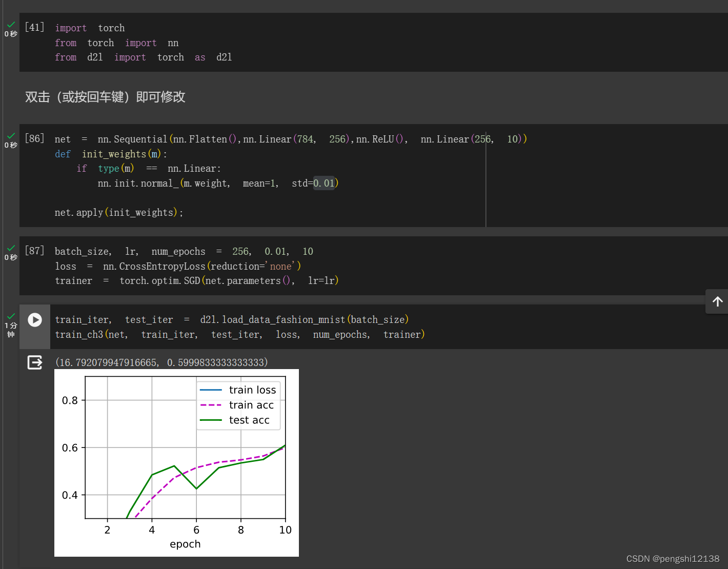The width and height of the screenshot is (728, 569).
Task: Click green checkmark status of cell 86
Action: [11, 136]
